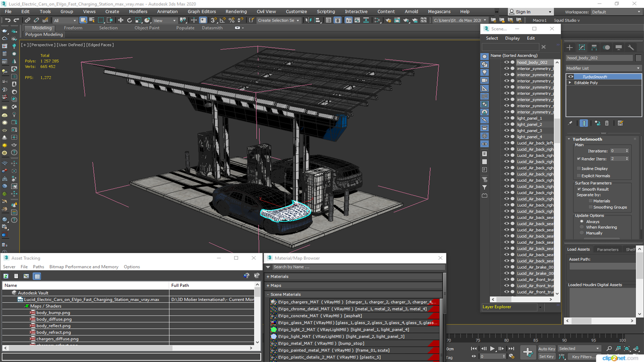Toggle the Angle Snap icon
644x362 pixels.
(222, 20)
